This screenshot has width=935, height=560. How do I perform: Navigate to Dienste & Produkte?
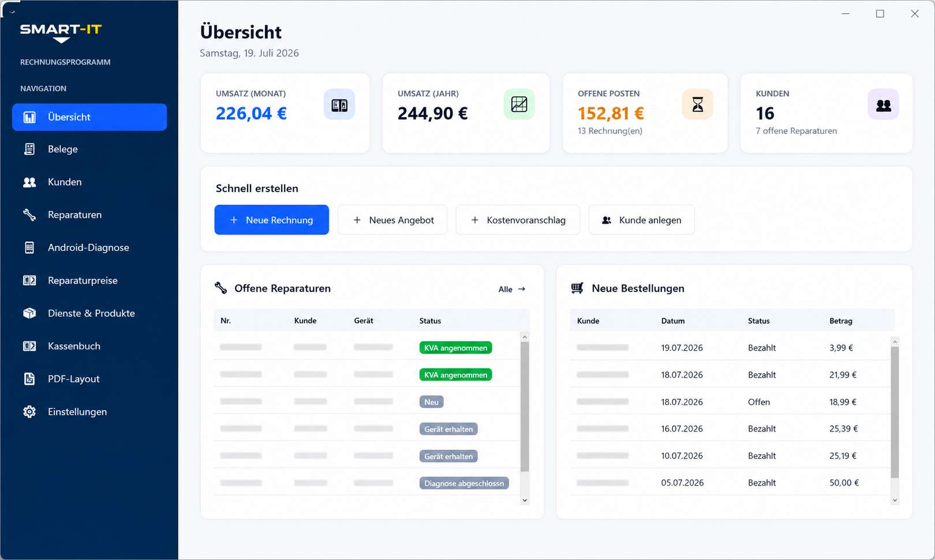pyautogui.click(x=89, y=313)
